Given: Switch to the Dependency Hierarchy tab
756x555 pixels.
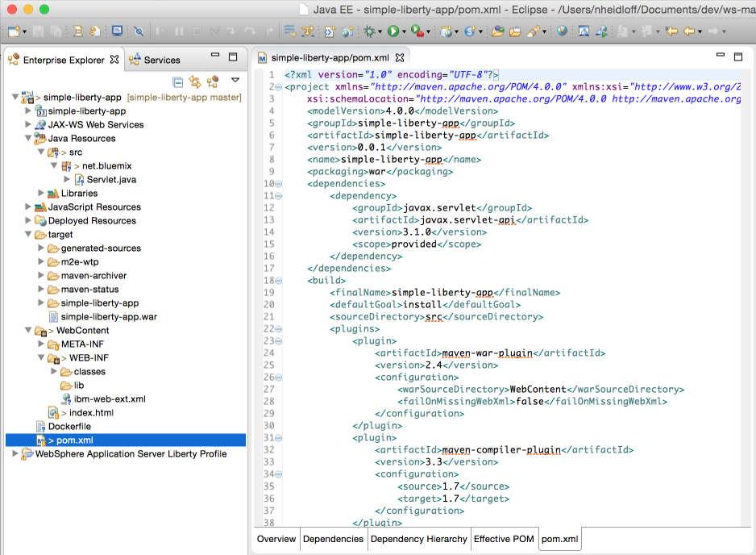Looking at the screenshot, I should point(419,539).
